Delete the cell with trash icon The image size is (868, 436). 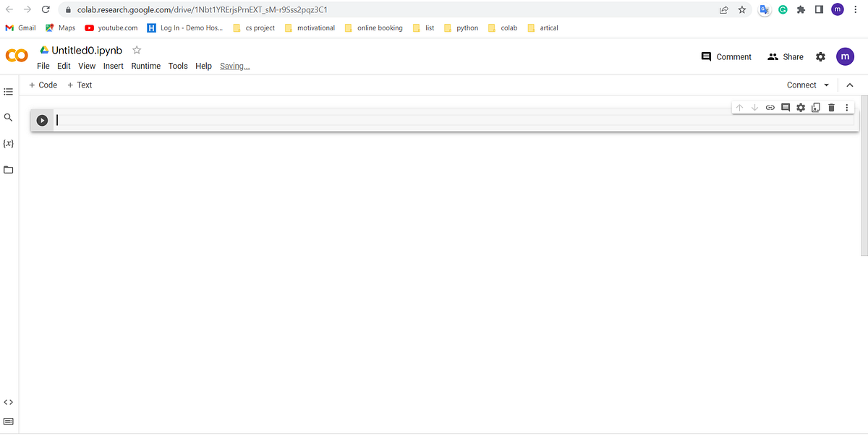(x=831, y=108)
